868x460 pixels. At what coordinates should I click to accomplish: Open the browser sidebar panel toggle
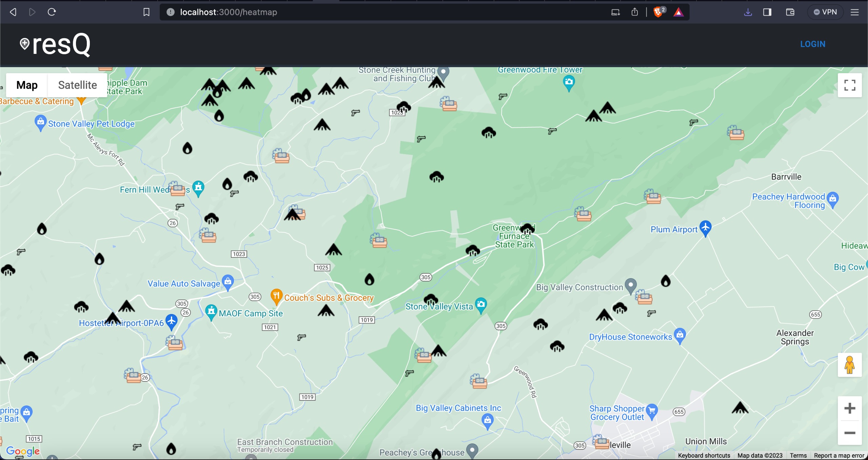point(767,12)
